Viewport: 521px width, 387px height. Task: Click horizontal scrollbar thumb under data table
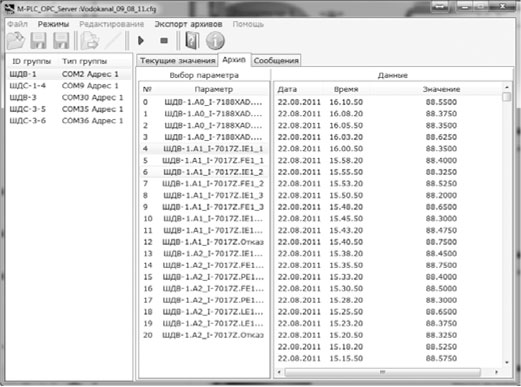point(383,372)
